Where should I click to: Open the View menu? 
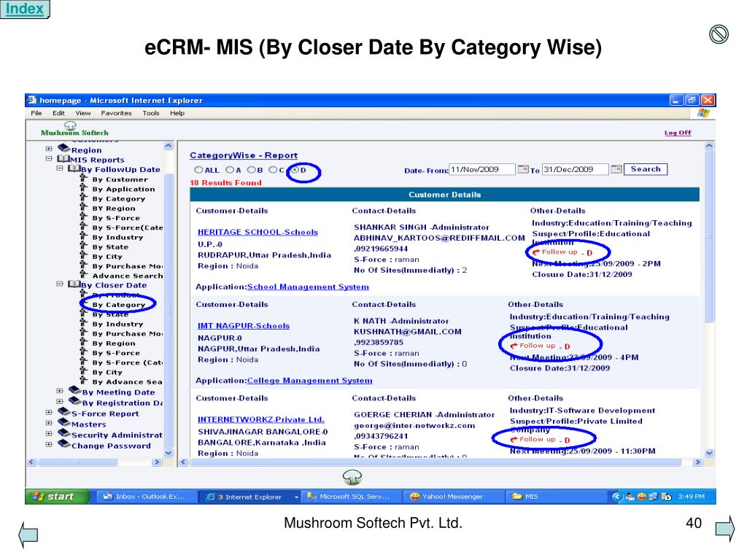(x=83, y=113)
